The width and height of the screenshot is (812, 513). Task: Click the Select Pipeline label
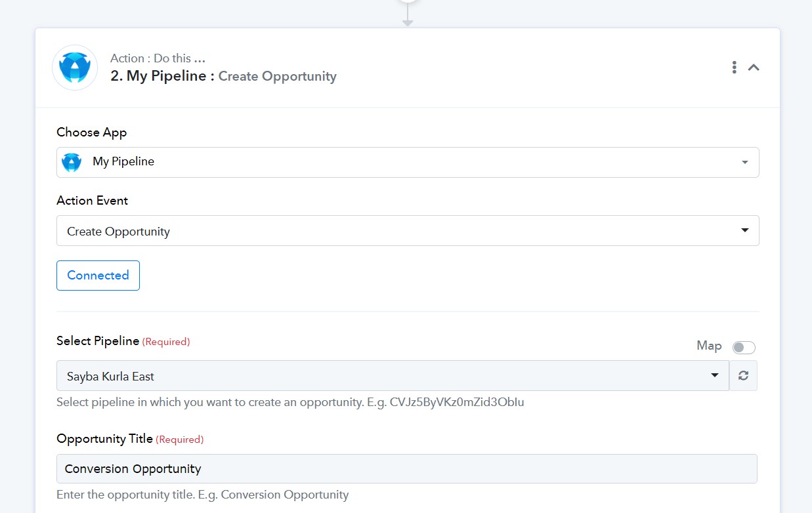98,341
